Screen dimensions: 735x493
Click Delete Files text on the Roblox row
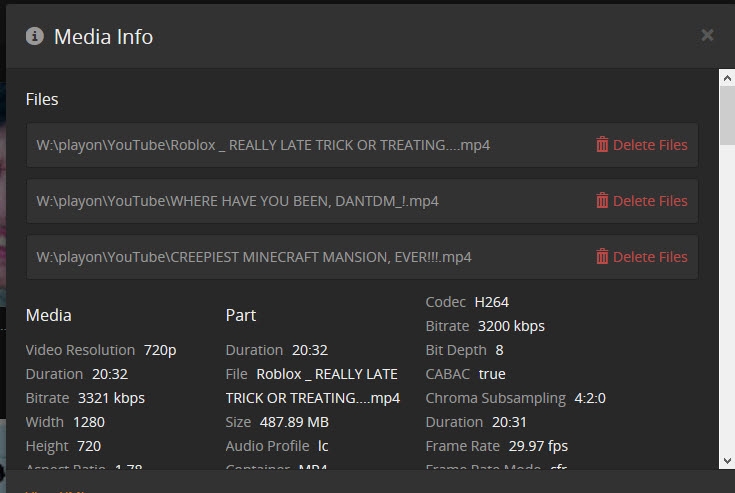[650, 145]
